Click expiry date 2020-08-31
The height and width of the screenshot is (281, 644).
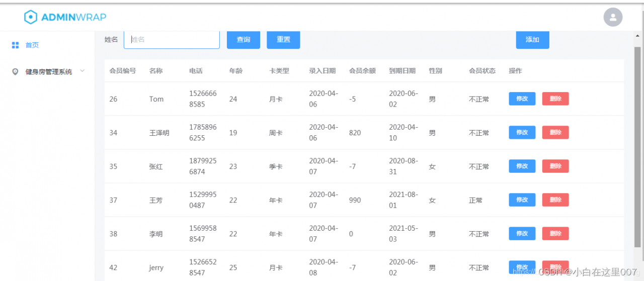pyautogui.click(x=404, y=166)
